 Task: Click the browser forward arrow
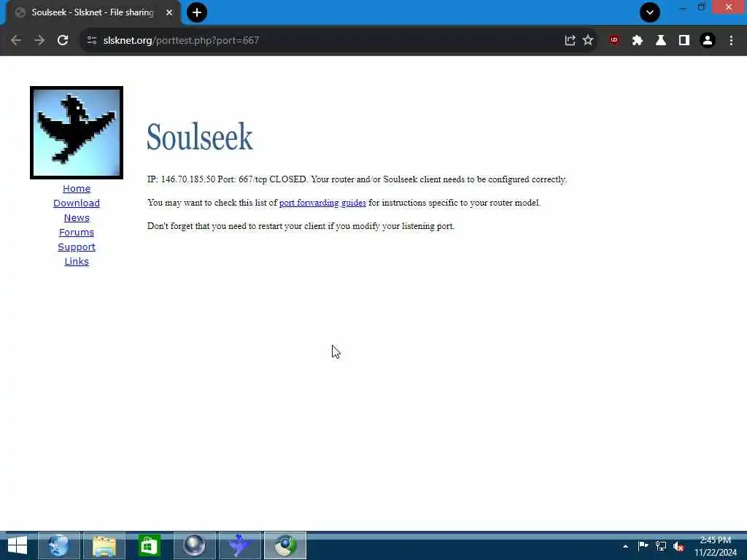click(x=39, y=41)
